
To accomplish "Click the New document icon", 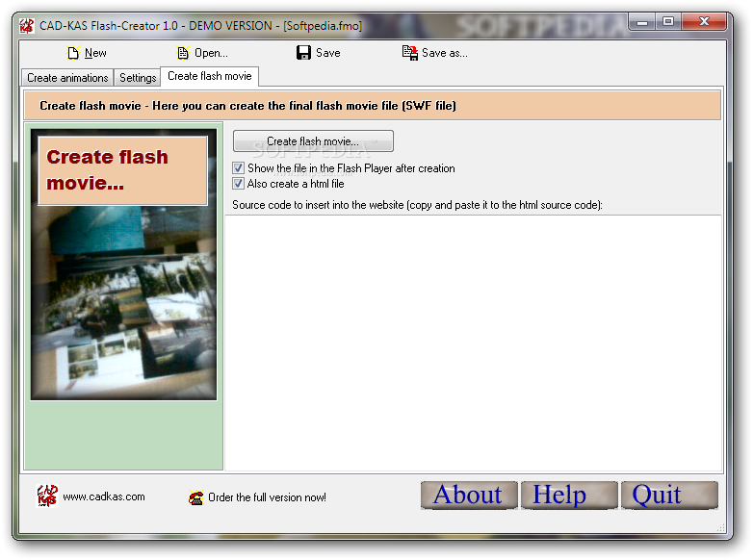I will pos(73,53).
